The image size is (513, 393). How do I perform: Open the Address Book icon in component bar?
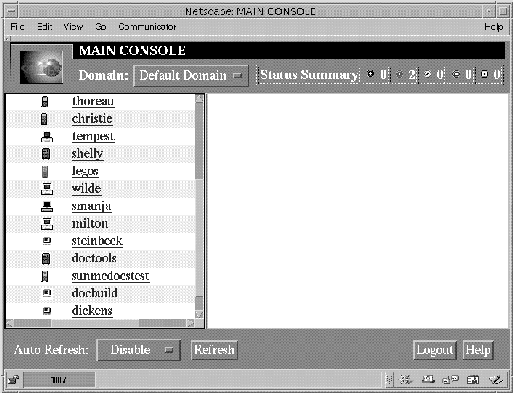click(x=473, y=379)
